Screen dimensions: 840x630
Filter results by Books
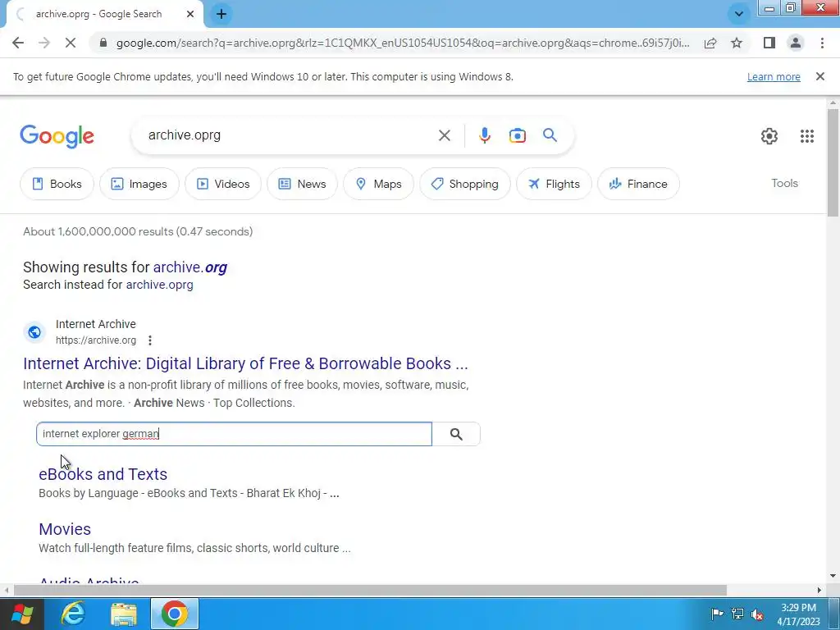click(x=57, y=184)
